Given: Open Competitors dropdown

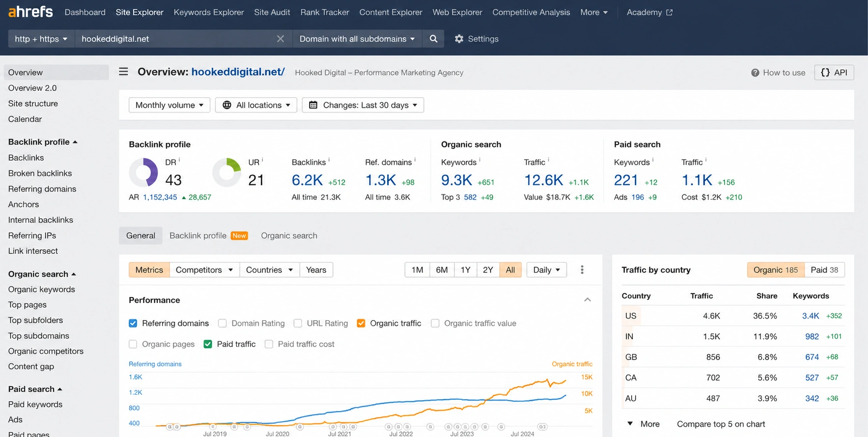Looking at the screenshot, I should pyautogui.click(x=204, y=270).
